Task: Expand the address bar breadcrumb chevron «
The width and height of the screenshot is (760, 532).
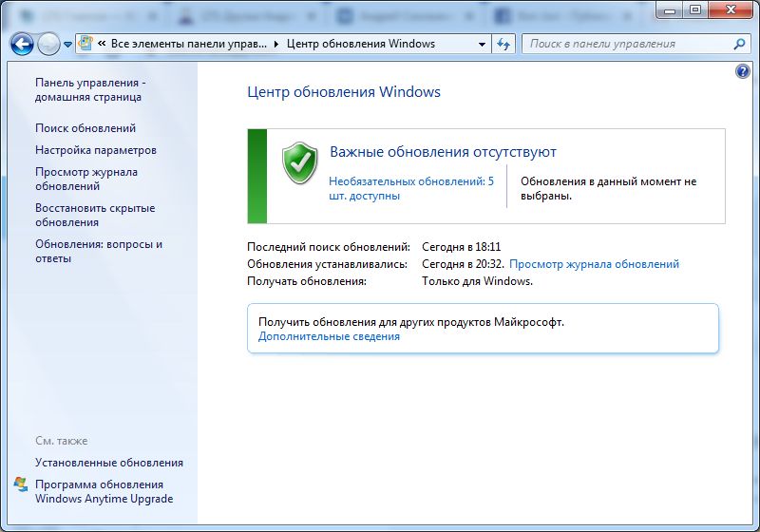Action: click(x=102, y=44)
